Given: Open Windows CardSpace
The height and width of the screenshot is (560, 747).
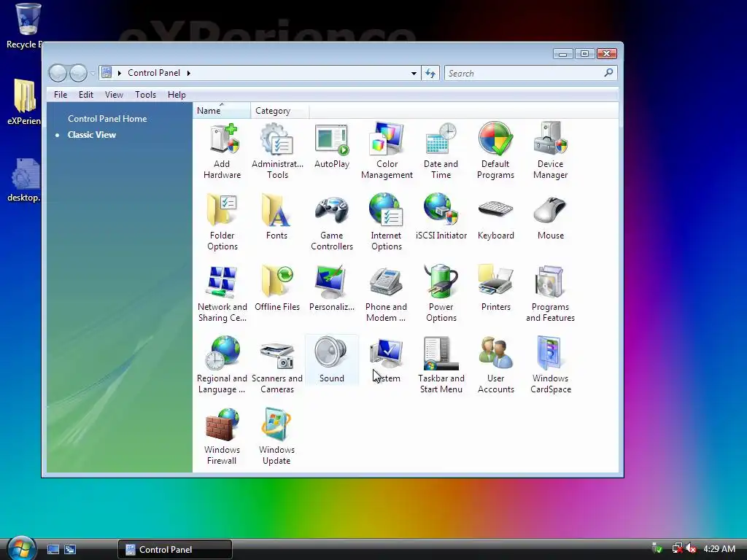Looking at the screenshot, I should [551, 365].
